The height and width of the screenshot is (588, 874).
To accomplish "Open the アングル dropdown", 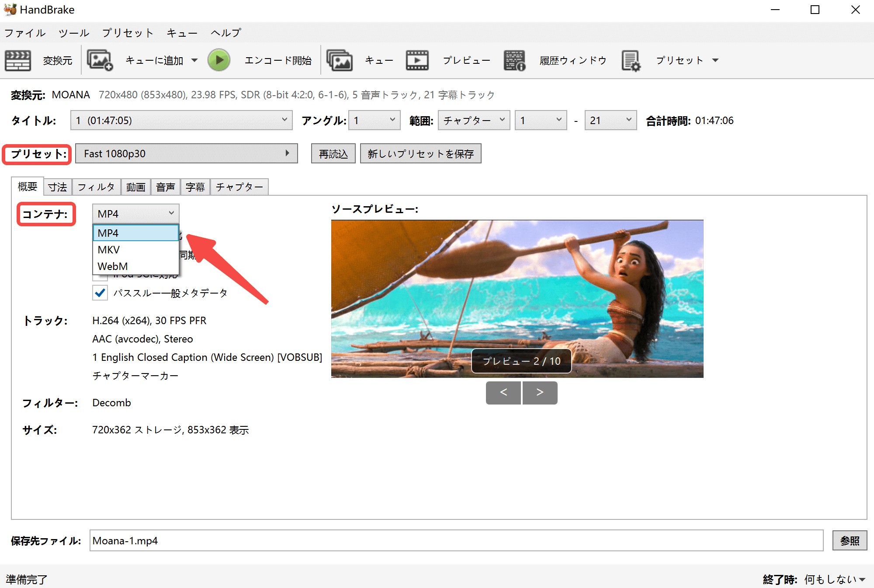I will (x=375, y=121).
